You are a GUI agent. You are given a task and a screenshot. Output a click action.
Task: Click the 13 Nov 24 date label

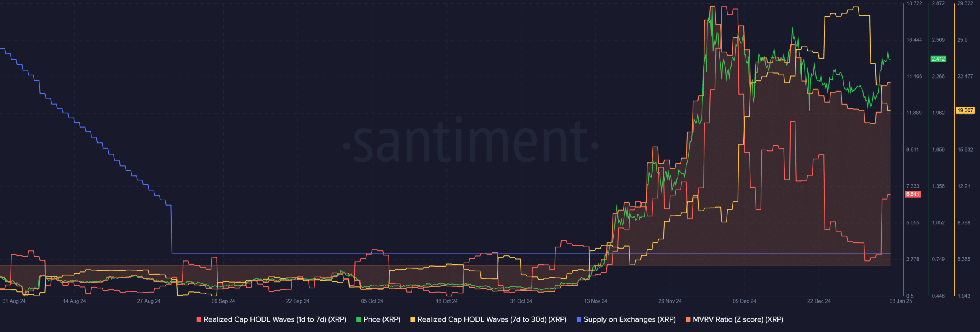click(595, 301)
